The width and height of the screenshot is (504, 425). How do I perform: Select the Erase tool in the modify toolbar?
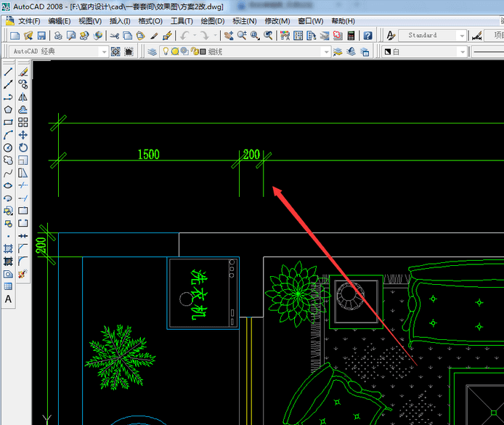click(x=23, y=71)
